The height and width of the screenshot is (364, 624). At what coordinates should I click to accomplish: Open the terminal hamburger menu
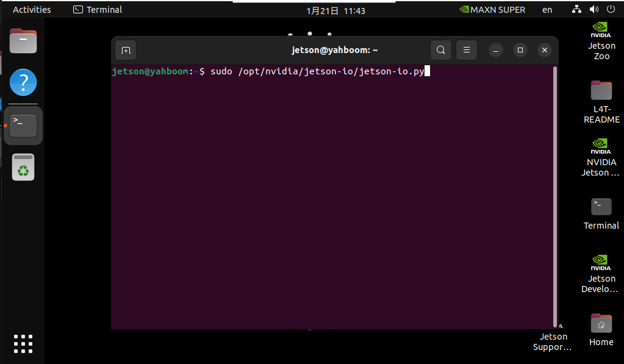click(467, 50)
